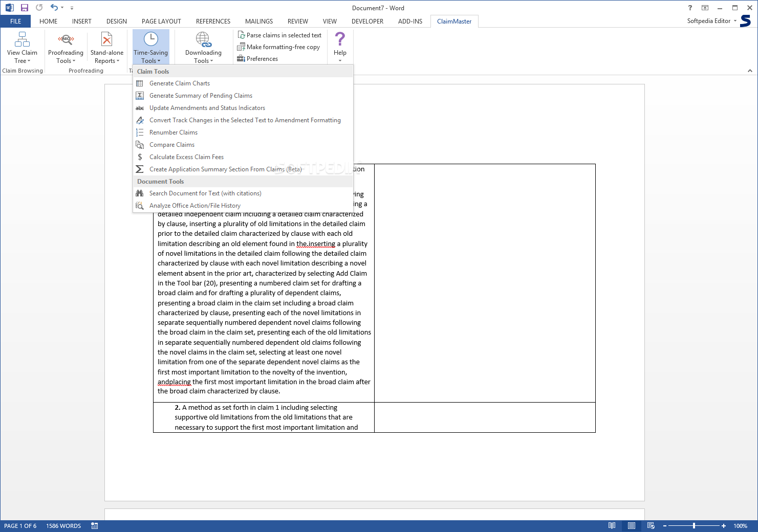Switch to the PAGE LAYOUT tab
The width and height of the screenshot is (758, 532).
[x=161, y=21]
